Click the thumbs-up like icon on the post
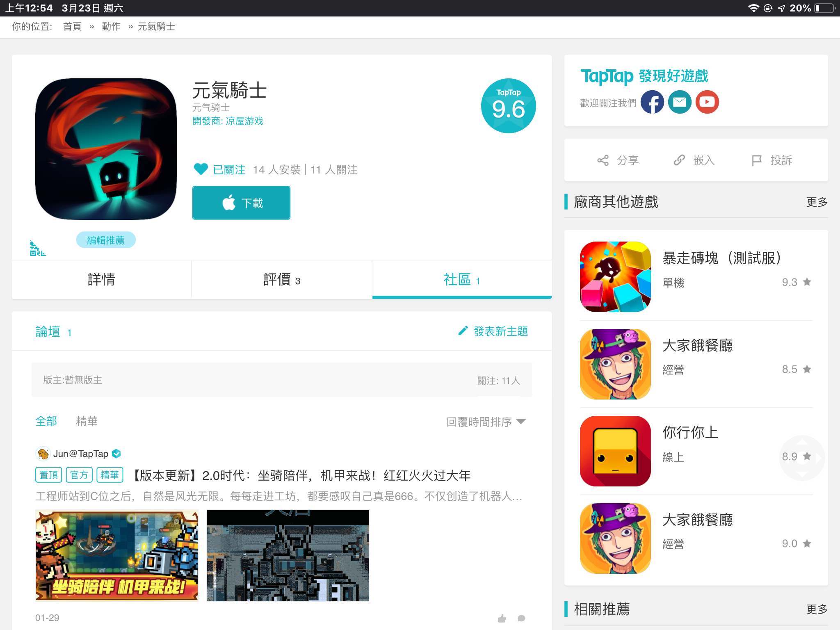The height and width of the screenshot is (630, 840). tap(502, 618)
